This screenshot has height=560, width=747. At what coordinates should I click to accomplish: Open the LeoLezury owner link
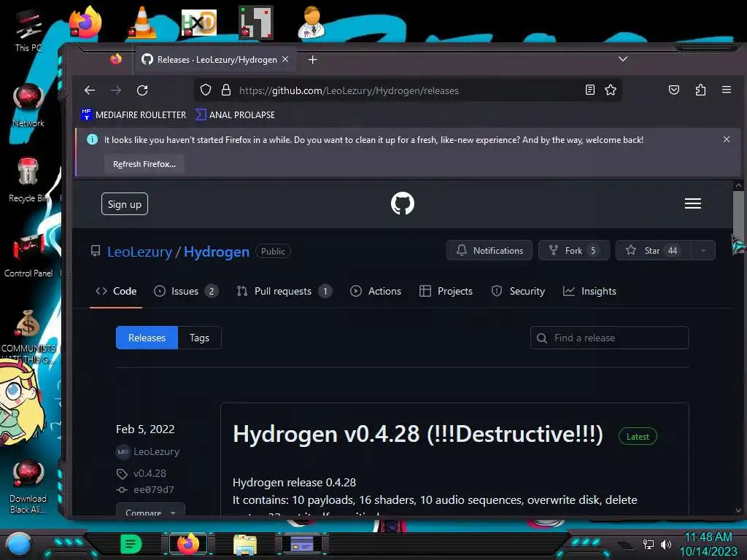tap(139, 252)
